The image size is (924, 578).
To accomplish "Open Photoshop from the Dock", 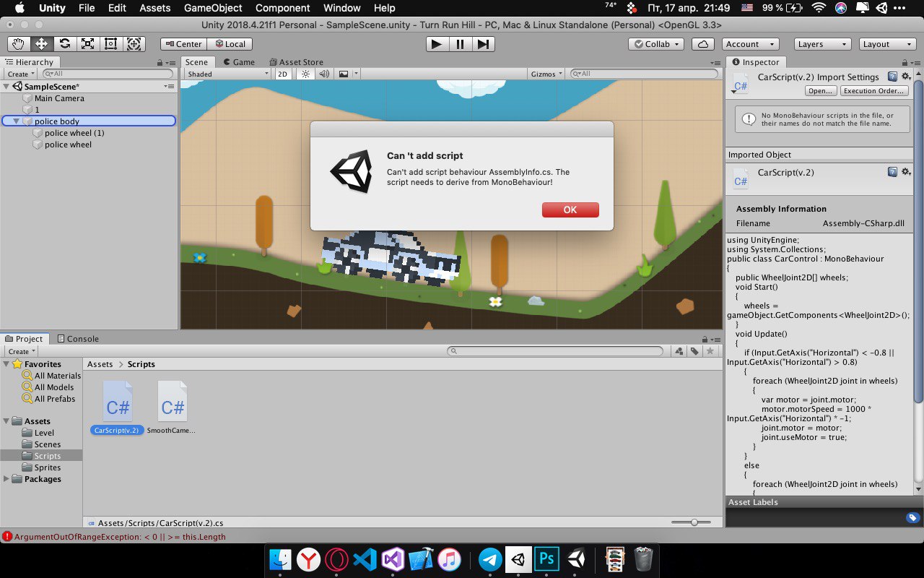I will (546, 559).
